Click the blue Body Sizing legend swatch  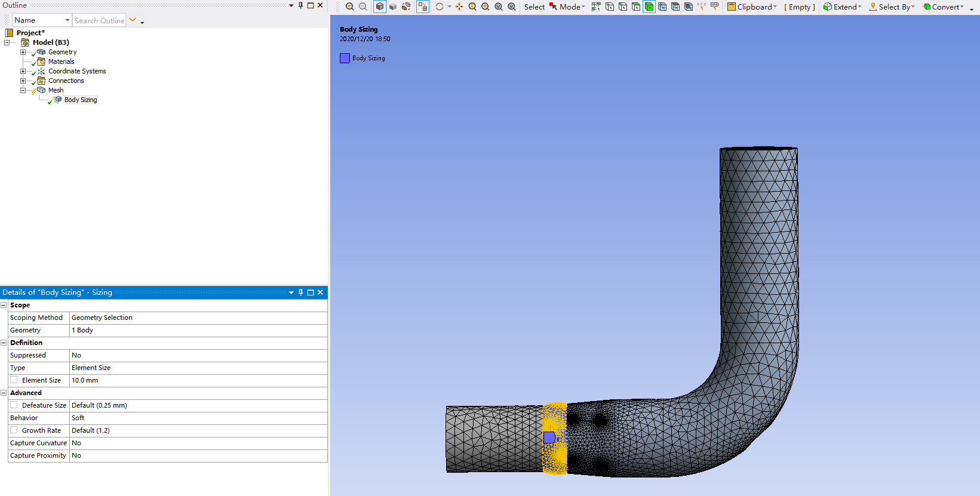click(345, 58)
